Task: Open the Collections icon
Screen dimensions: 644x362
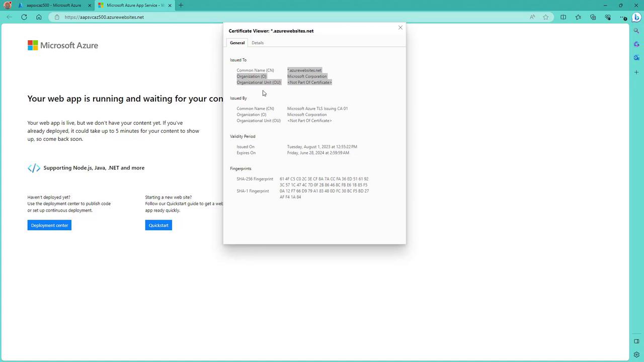Action: click(593, 17)
